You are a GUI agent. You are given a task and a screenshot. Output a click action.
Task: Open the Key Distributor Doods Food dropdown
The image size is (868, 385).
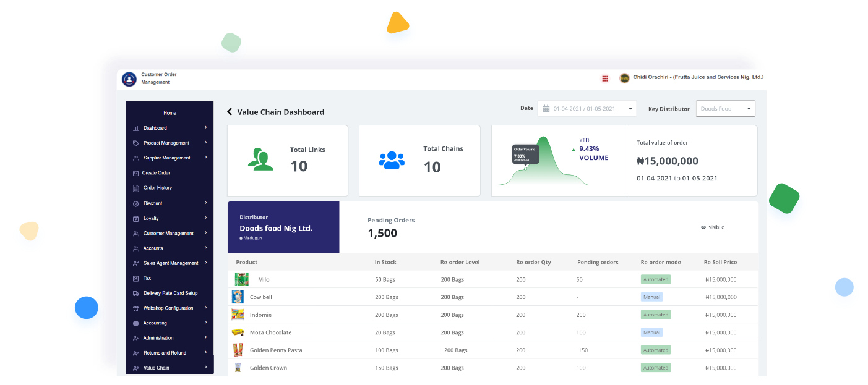point(725,109)
